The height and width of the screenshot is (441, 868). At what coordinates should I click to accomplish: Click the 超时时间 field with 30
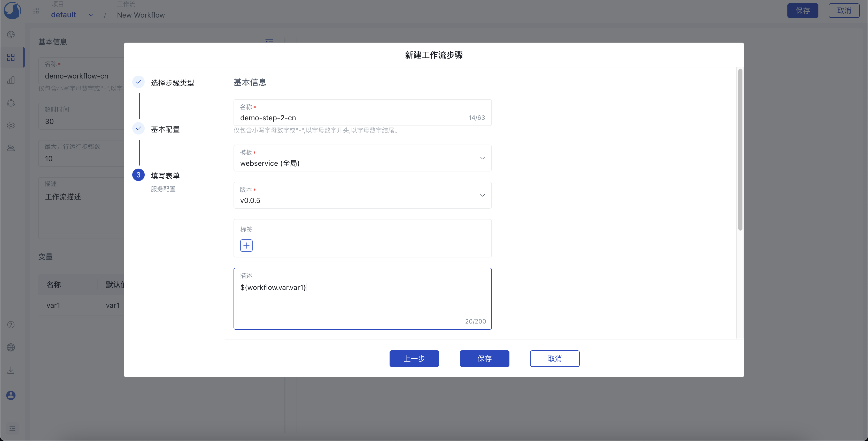pos(81,116)
